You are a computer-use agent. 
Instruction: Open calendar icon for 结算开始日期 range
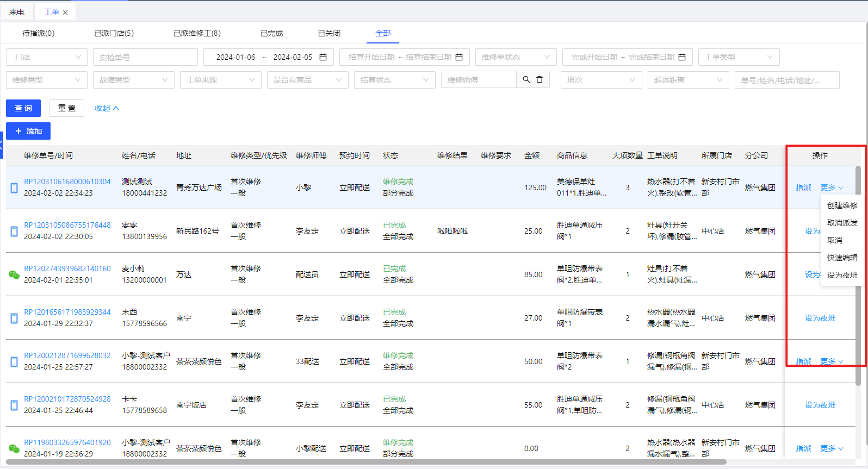pyautogui.click(x=459, y=57)
